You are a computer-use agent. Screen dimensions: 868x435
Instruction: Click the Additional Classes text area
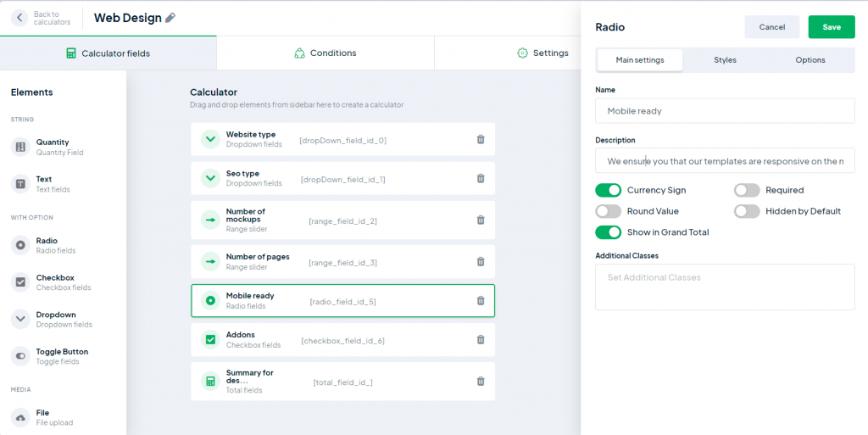(726, 287)
